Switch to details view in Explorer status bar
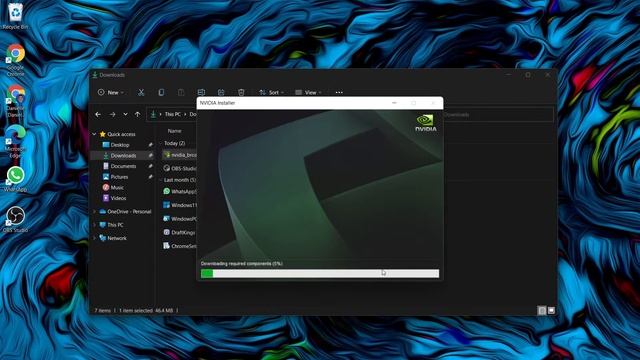 542,311
